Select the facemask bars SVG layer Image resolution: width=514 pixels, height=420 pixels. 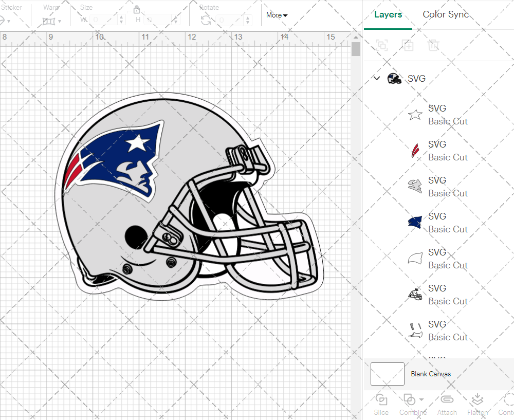click(438, 331)
